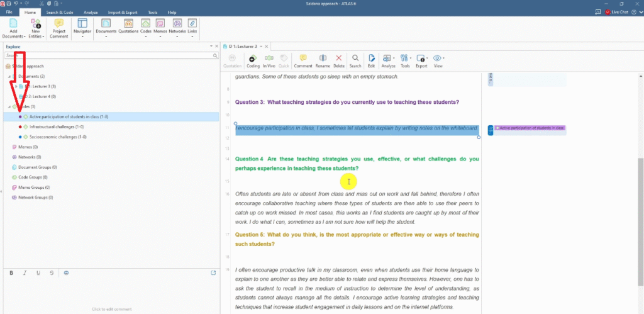Select the Infrastructural challenges code
Viewport: 644px width, 314px height.
[x=52, y=126]
